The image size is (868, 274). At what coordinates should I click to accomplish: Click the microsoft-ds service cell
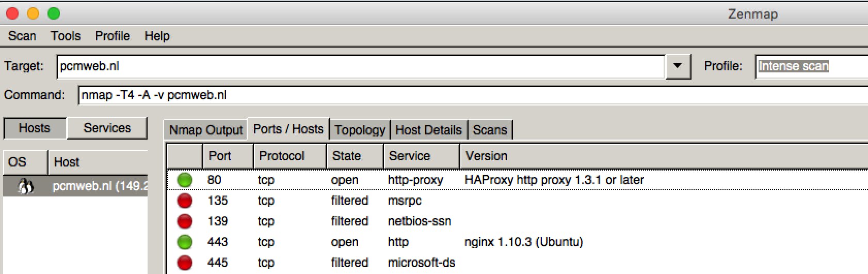(x=422, y=263)
